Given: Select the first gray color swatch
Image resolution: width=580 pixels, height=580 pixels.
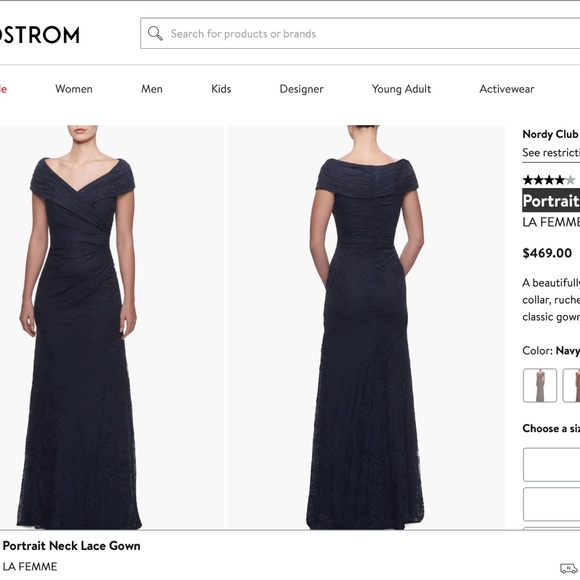Looking at the screenshot, I should pyautogui.click(x=540, y=385).
